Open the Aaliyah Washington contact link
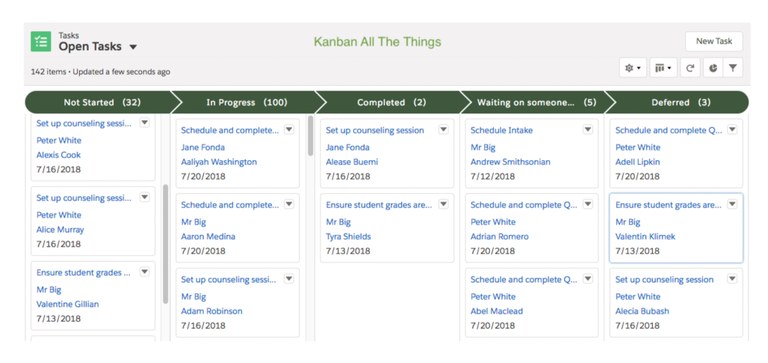 point(218,162)
